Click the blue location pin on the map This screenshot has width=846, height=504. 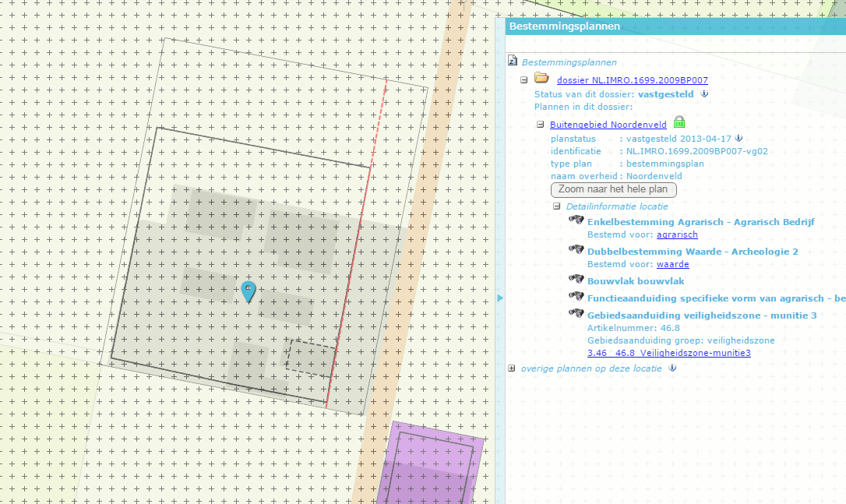point(249,291)
